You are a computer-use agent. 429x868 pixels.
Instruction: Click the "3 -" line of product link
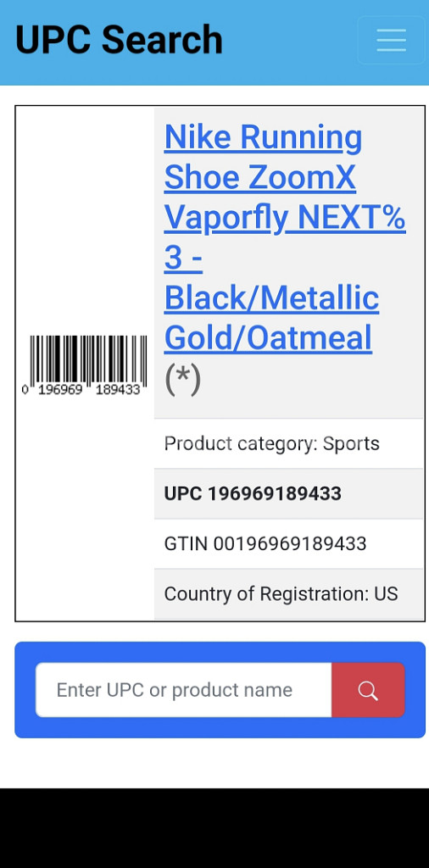pyautogui.click(x=182, y=258)
